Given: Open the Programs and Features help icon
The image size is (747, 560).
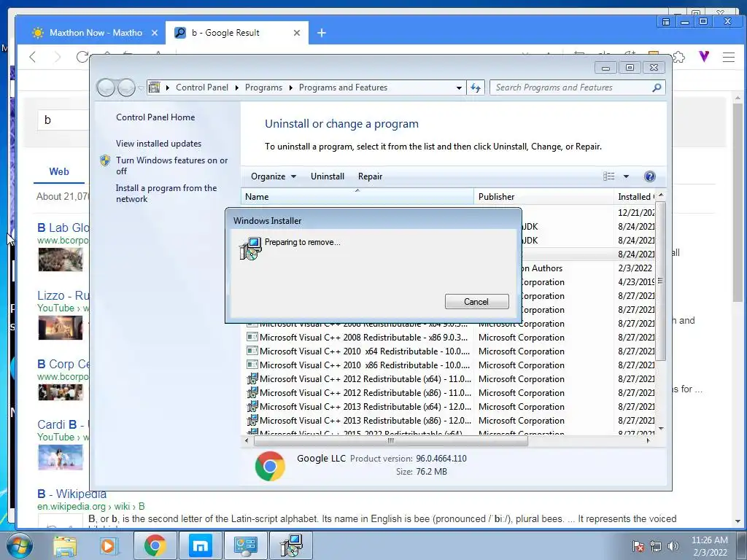Looking at the screenshot, I should [x=649, y=176].
